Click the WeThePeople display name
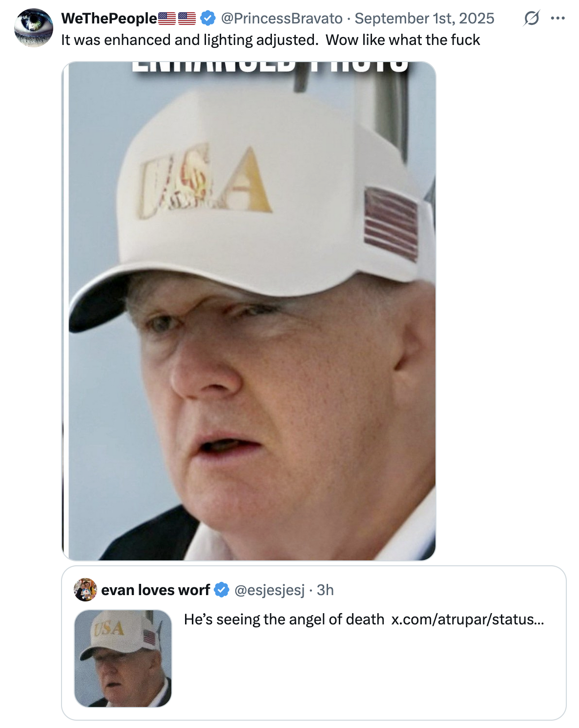The height and width of the screenshot is (728, 579). (109, 18)
